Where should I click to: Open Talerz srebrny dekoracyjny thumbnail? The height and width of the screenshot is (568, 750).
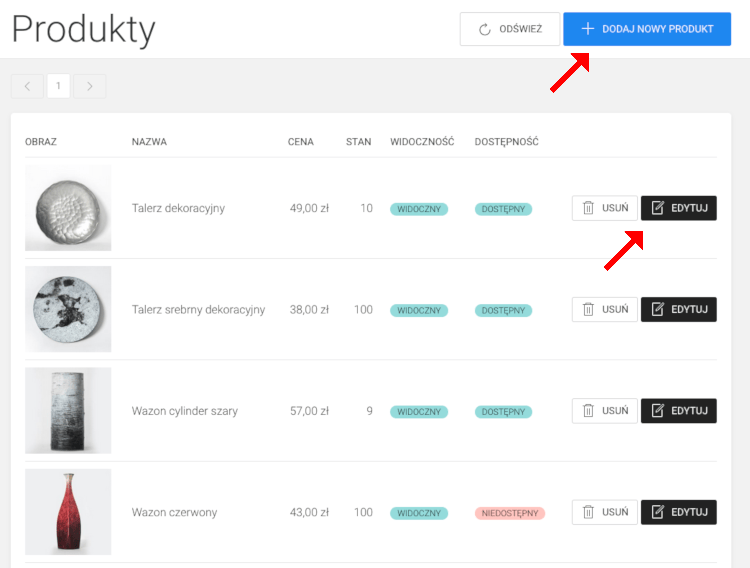(68, 309)
